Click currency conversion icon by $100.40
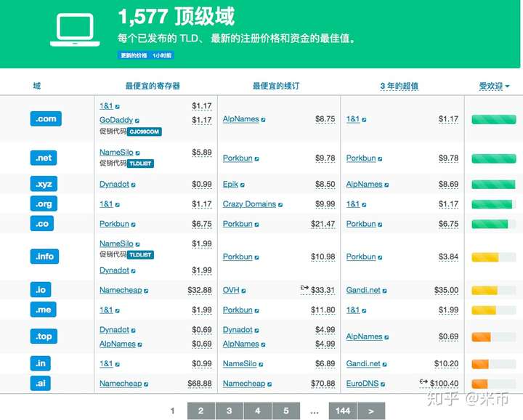The image size is (523, 420). click(423, 381)
